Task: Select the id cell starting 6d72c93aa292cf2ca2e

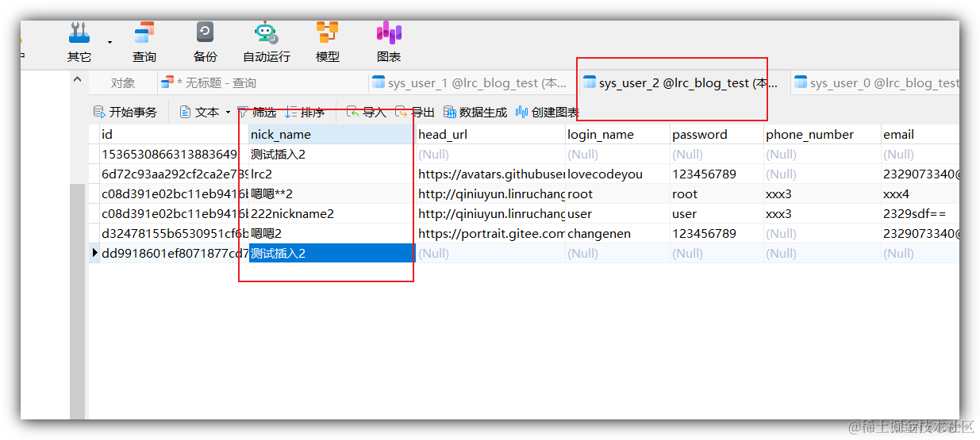Action: tap(173, 174)
